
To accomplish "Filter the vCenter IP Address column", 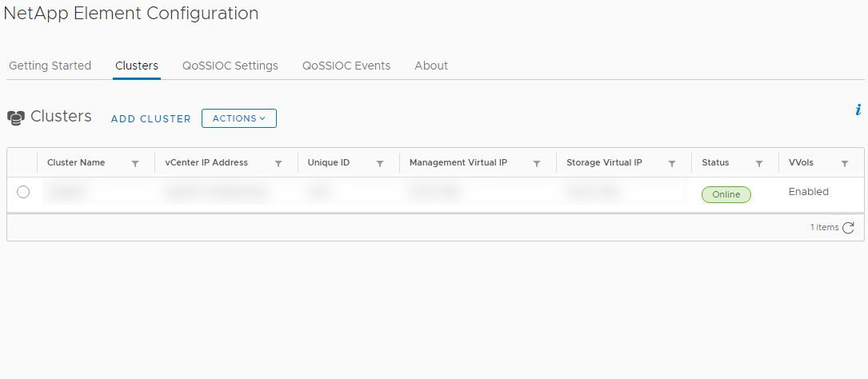I will pyautogui.click(x=278, y=164).
